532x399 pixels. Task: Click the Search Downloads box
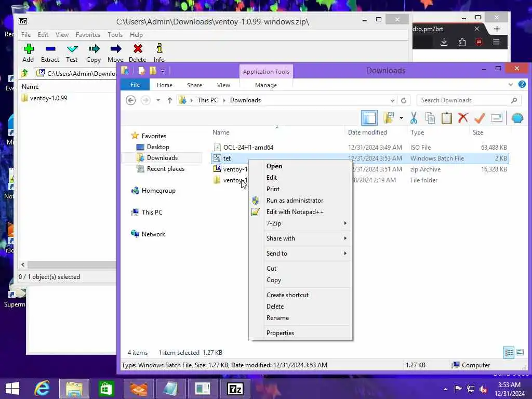469,100
